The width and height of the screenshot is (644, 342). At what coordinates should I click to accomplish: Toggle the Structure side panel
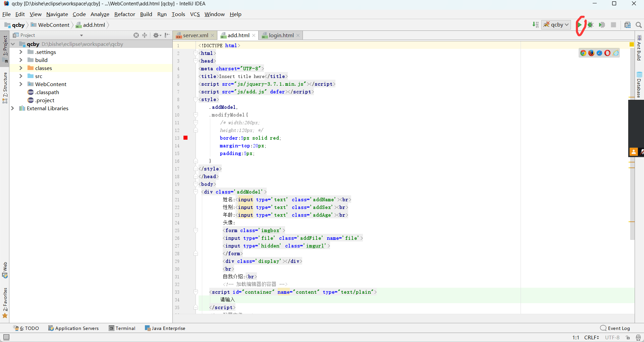5,88
